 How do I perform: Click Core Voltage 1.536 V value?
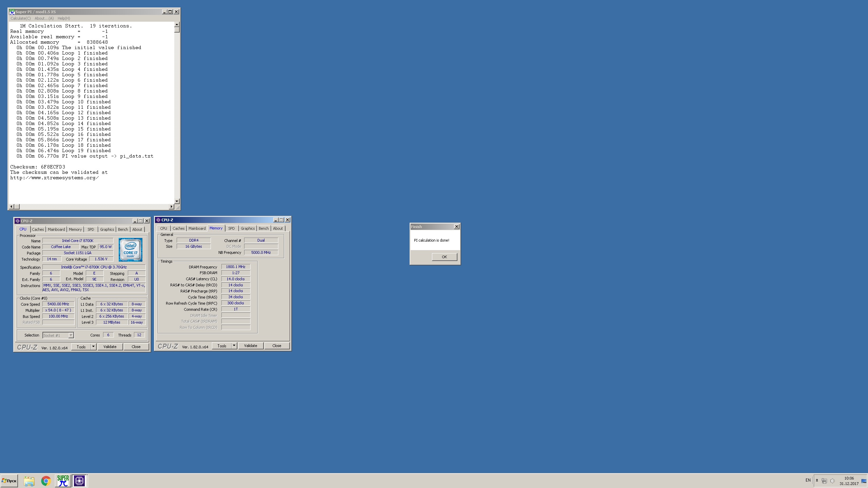[x=101, y=259]
